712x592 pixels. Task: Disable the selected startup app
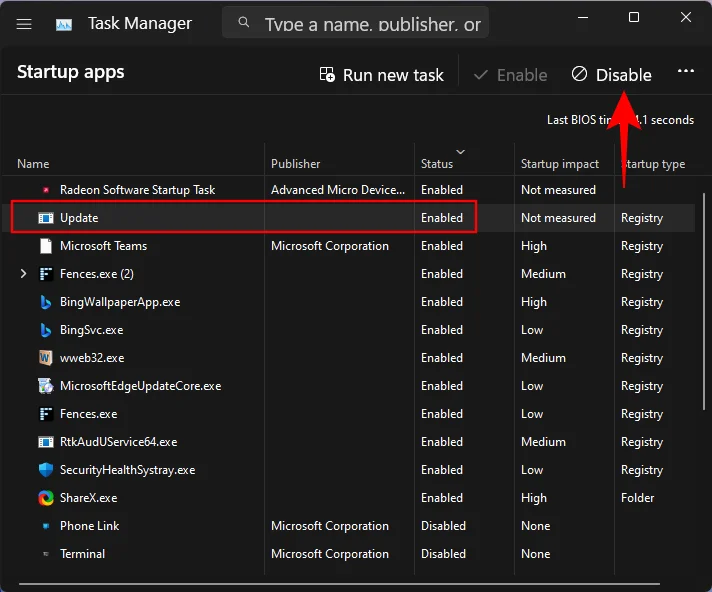click(x=611, y=75)
